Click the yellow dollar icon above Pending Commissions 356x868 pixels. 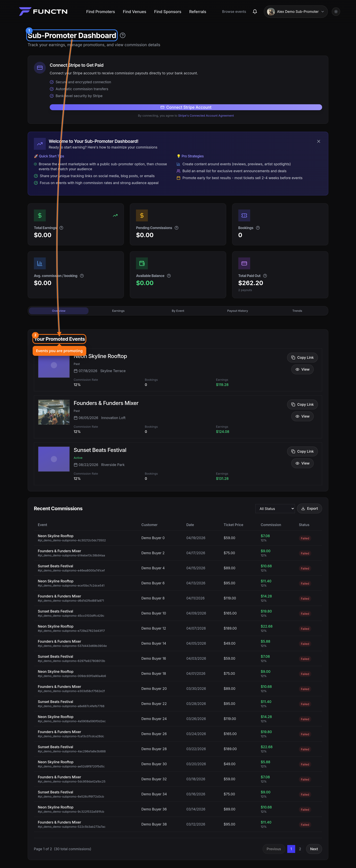click(x=142, y=215)
